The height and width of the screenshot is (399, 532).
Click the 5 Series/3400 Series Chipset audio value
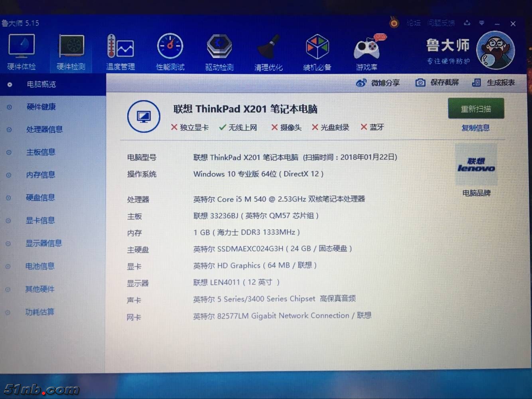274,299
